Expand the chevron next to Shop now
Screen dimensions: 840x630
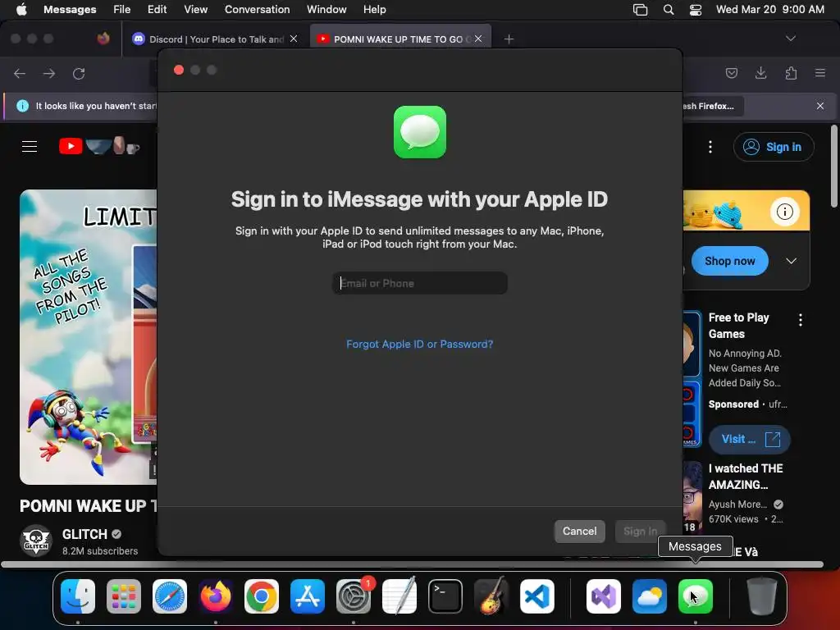[792, 261]
